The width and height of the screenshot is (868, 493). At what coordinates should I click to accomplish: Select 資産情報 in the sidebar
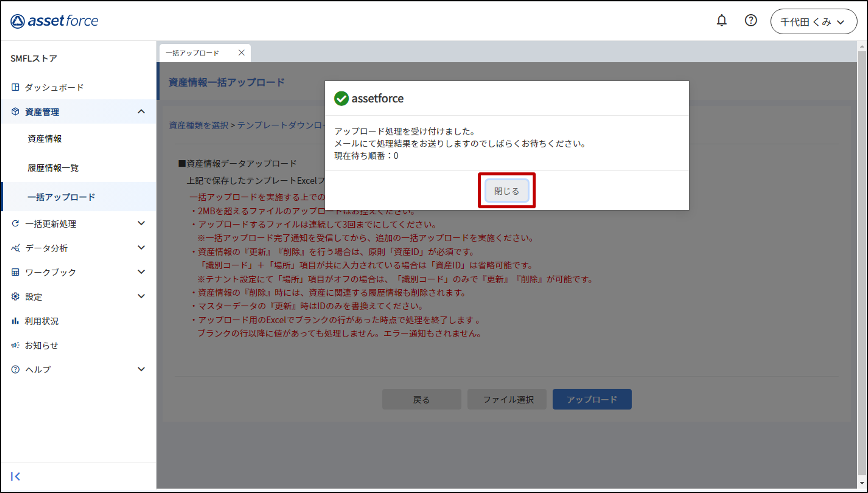pos(44,138)
